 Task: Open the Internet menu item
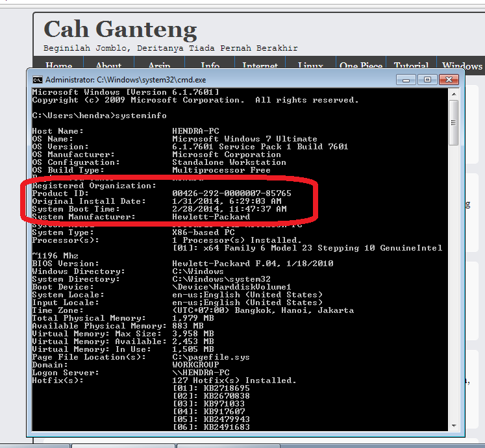(260, 66)
